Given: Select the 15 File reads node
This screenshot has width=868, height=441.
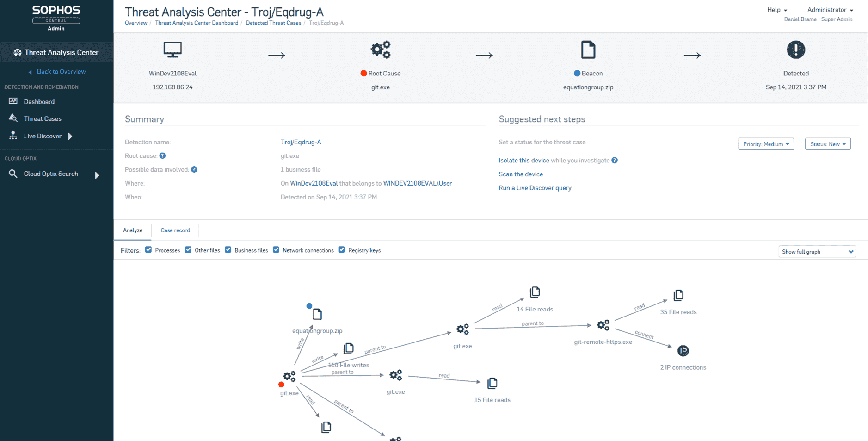Looking at the screenshot, I should [x=492, y=383].
